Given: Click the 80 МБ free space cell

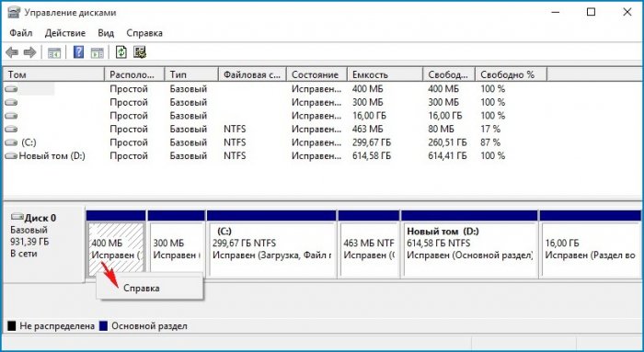Looking at the screenshot, I should 441,130.
